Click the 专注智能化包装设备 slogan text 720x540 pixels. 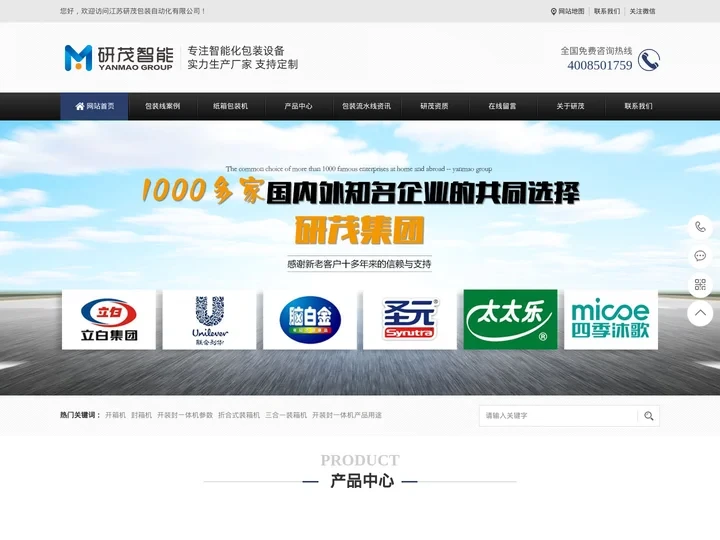pyautogui.click(x=236, y=51)
